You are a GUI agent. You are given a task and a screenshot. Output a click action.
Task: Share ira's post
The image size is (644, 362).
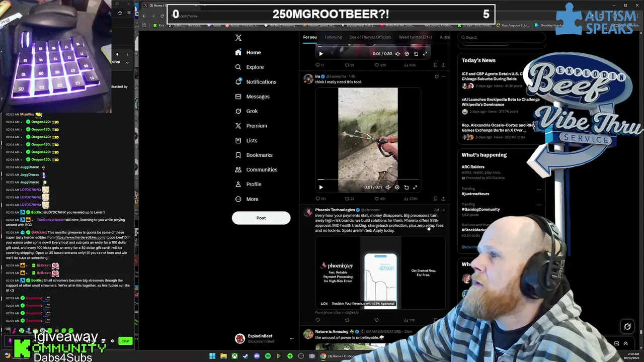(443, 199)
